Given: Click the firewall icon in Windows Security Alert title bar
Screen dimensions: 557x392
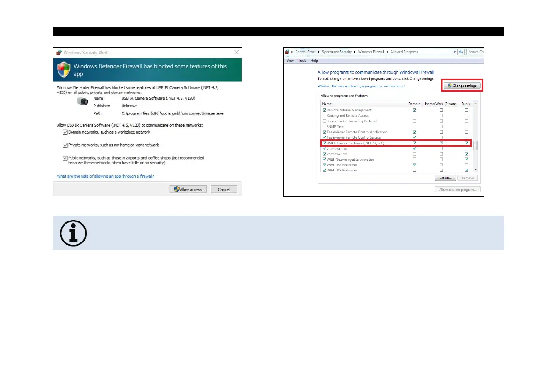Looking at the screenshot, I should [x=59, y=52].
